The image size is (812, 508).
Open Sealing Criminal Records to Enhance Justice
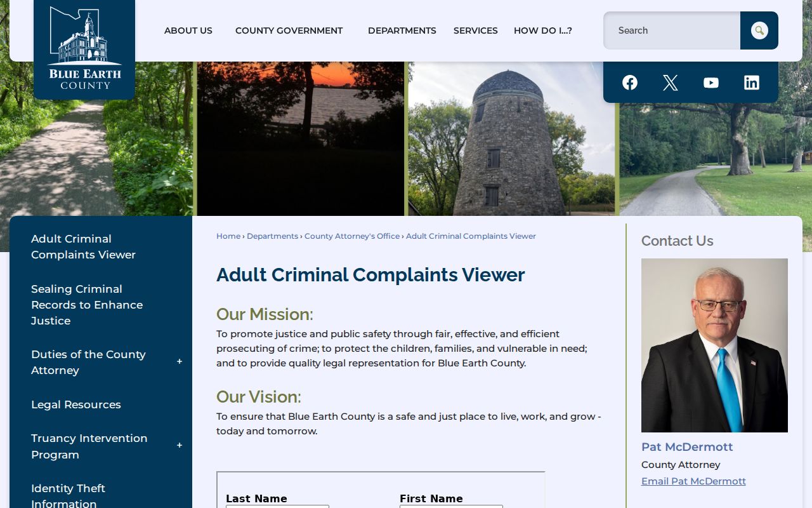click(x=87, y=305)
